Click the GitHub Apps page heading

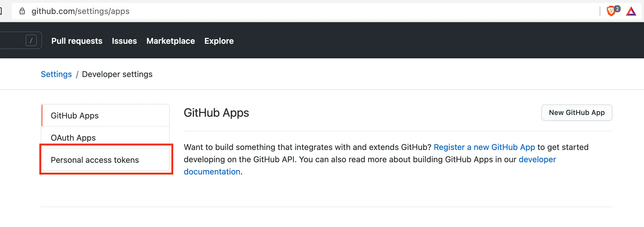click(216, 113)
